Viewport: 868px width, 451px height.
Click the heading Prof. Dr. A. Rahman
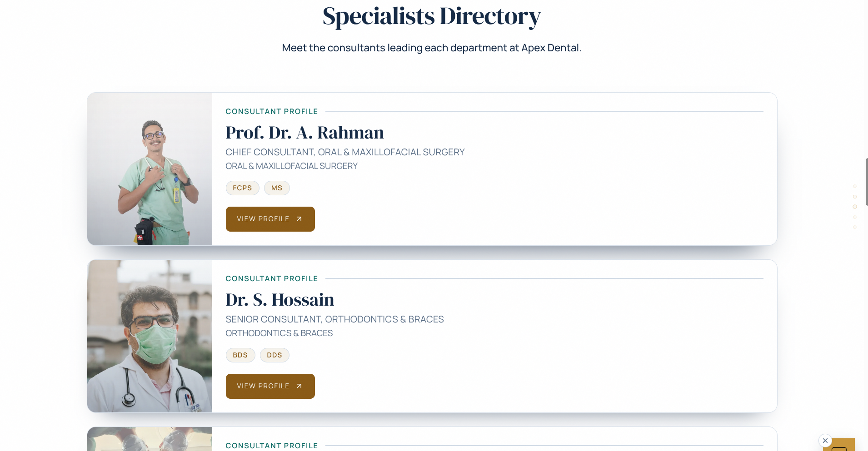coord(304,132)
